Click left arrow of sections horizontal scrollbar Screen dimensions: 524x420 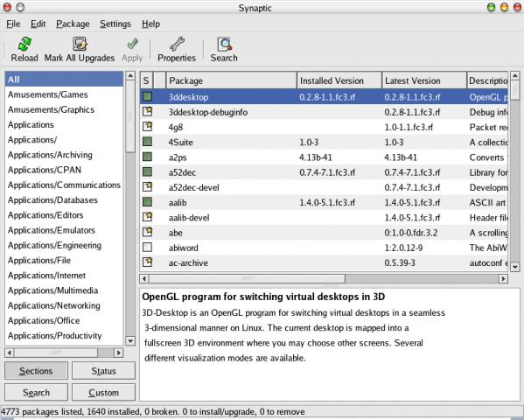click(10, 353)
